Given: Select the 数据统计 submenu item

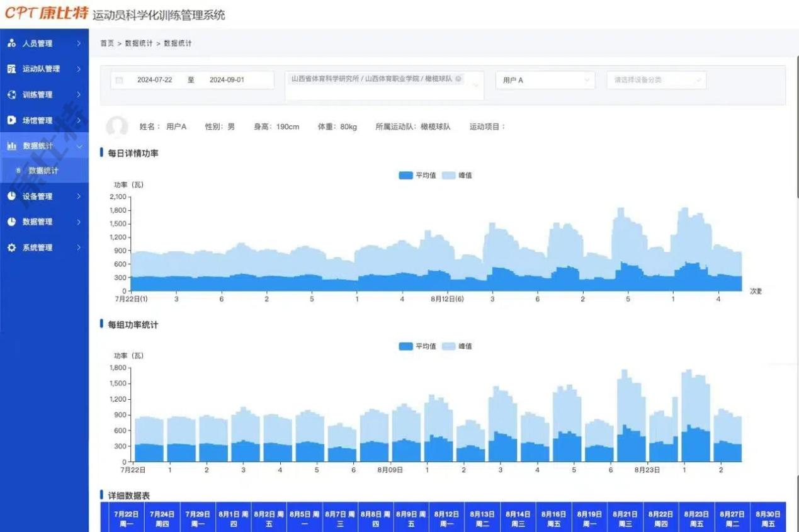Looking at the screenshot, I should [43, 171].
